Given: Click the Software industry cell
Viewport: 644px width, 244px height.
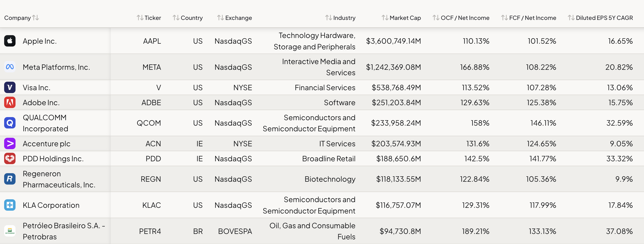Looking at the screenshot, I should coord(340,103).
